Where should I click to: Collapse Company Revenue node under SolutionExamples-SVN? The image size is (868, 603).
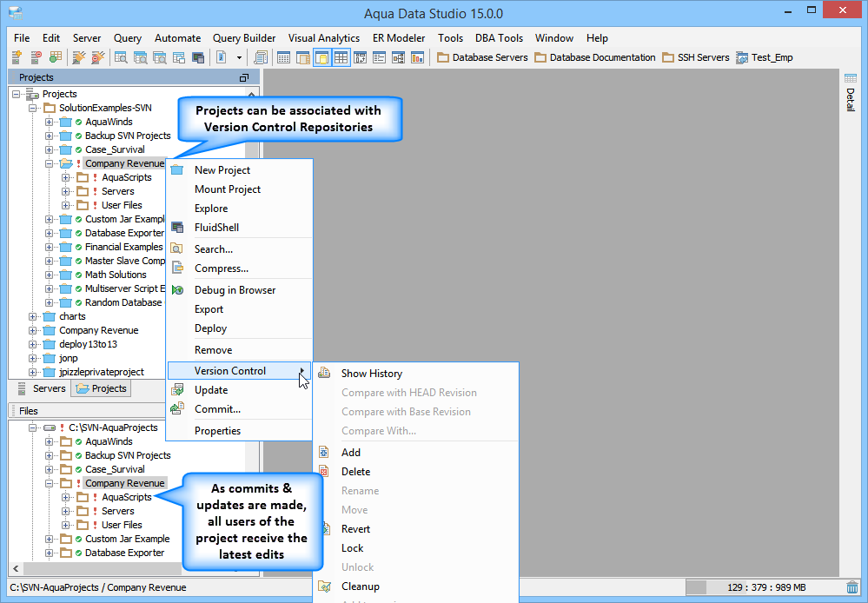click(50, 163)
